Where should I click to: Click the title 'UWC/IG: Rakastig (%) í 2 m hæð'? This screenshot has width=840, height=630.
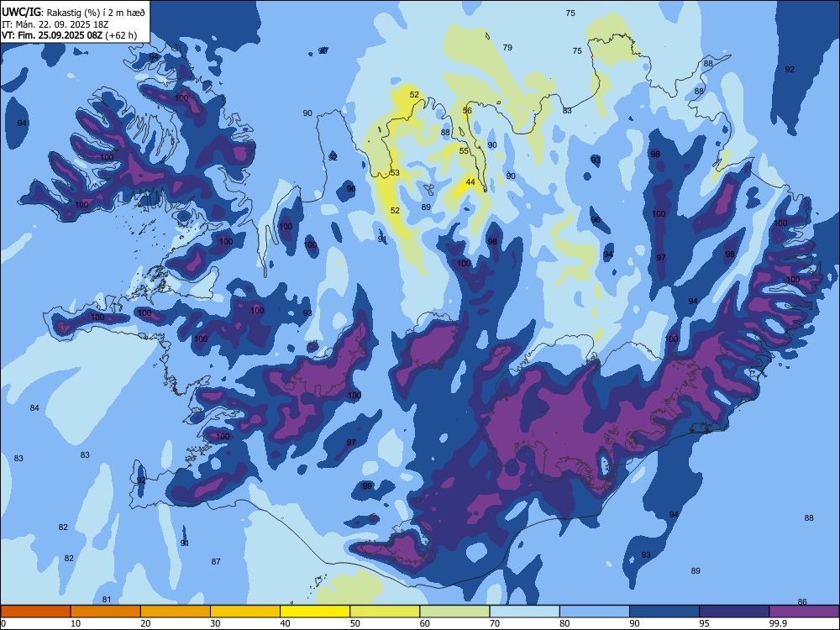point(73,13)
